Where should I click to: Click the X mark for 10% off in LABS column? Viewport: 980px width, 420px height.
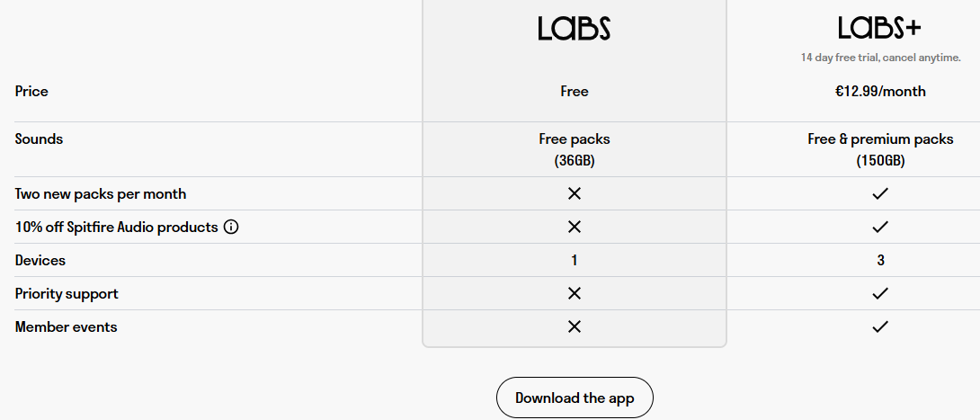tap(575, 227)
